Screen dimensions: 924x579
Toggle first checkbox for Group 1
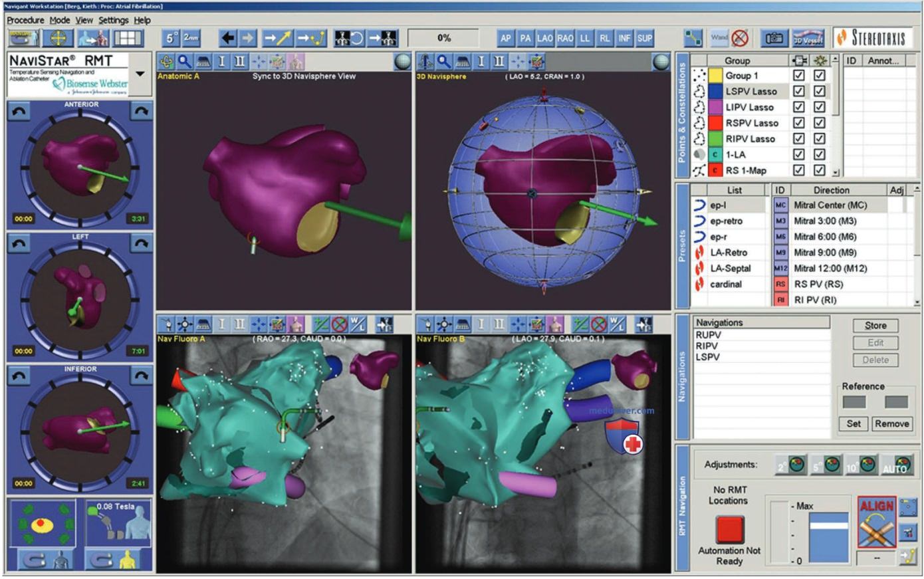(799, 76)
